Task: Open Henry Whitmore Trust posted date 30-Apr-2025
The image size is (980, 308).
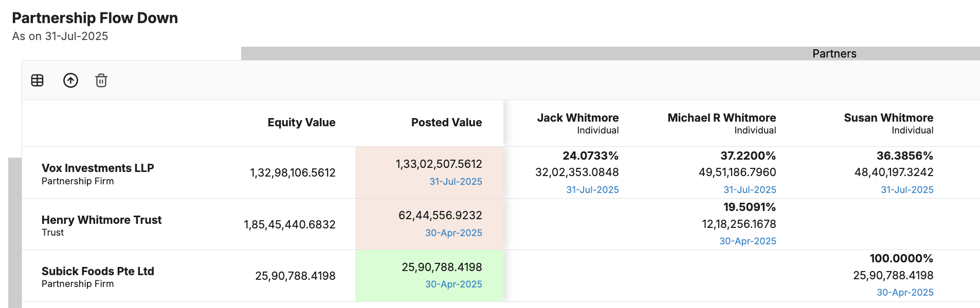Action: 453,233
